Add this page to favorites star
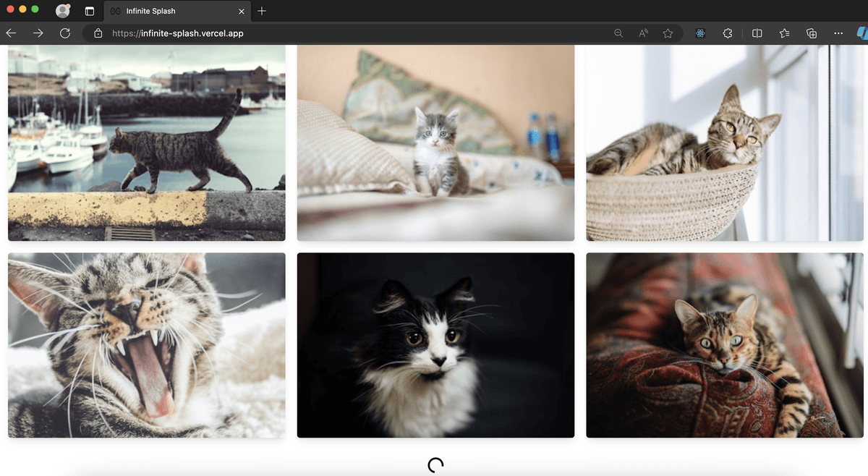The height and width of the screenshot is (476, 868). tap(668, 33)
